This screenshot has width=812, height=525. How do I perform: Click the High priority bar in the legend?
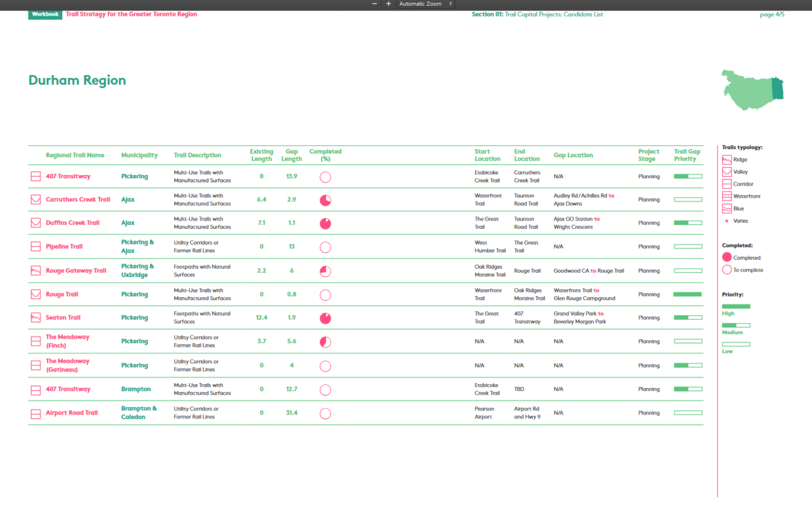(x=736, y=307)
